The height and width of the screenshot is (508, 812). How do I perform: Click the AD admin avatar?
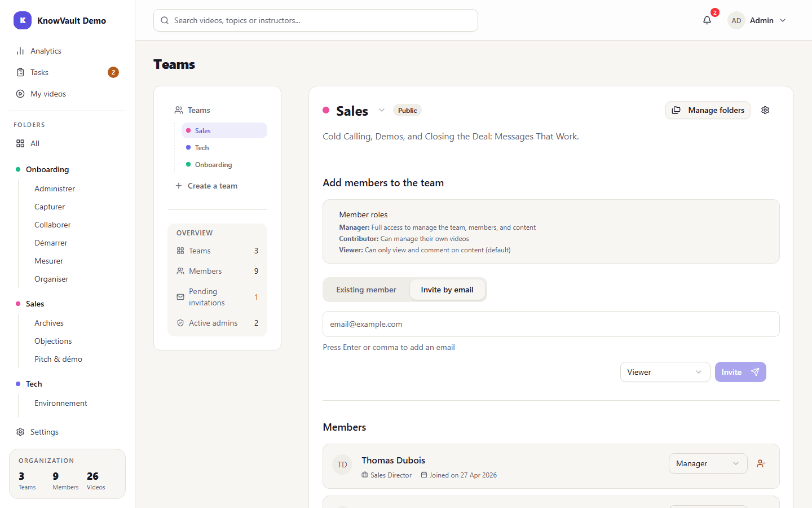point(736,20)
